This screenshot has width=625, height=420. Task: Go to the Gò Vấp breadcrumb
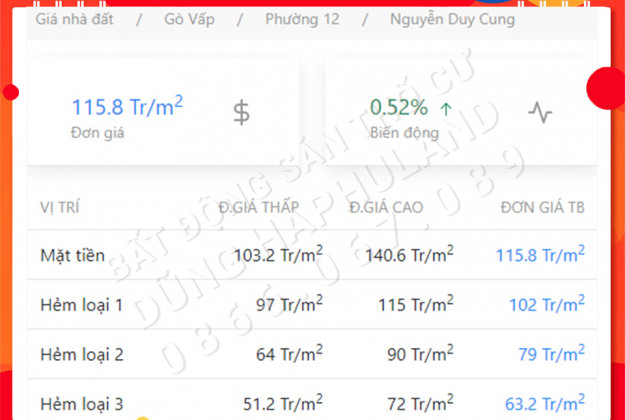coord(186,19)
